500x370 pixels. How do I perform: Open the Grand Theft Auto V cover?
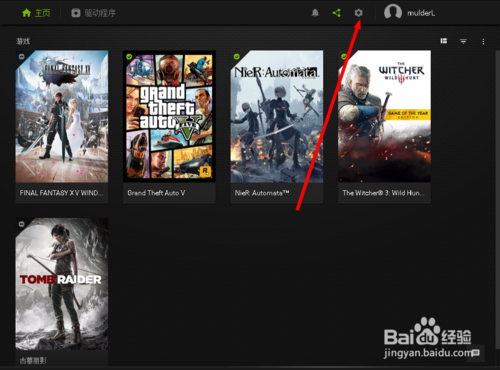(169, 116)
